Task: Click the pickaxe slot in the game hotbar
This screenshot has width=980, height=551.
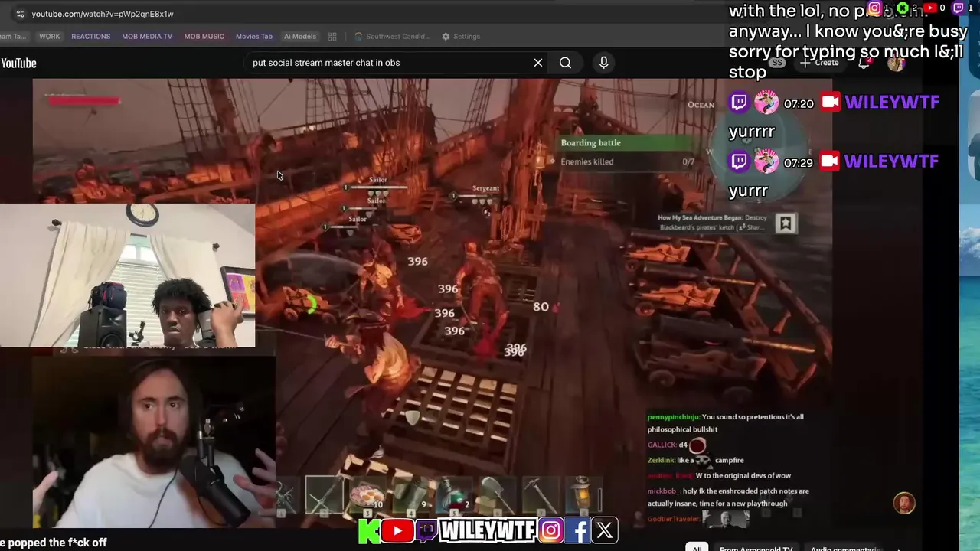Action: (x=541, y=494)
